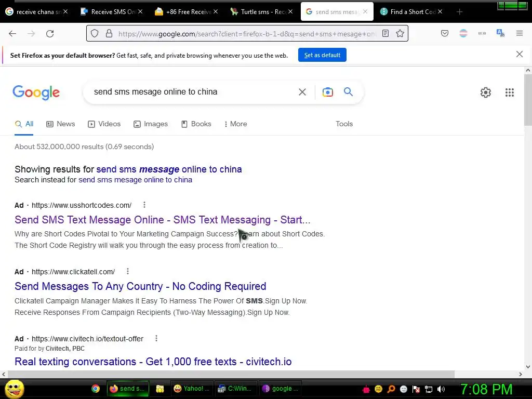532x399 pixels.
Task: Switch to the Videos results tab
Action: (104, 124)
